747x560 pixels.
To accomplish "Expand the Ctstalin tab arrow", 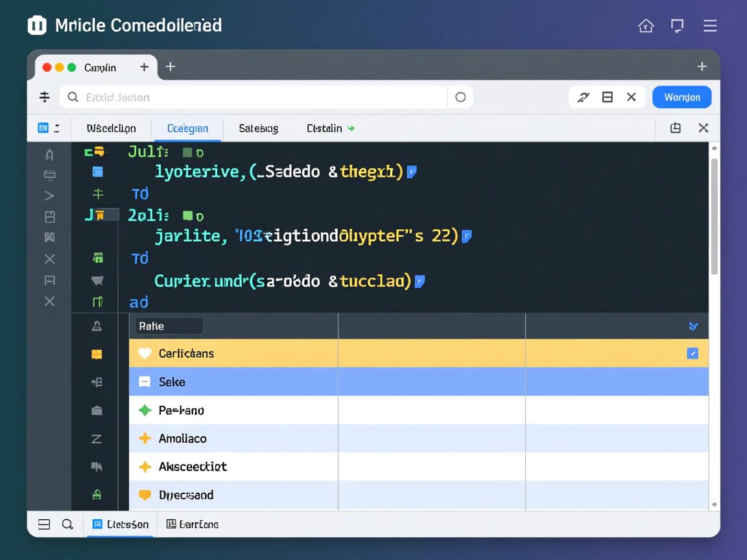I will (x=351, y=128).
